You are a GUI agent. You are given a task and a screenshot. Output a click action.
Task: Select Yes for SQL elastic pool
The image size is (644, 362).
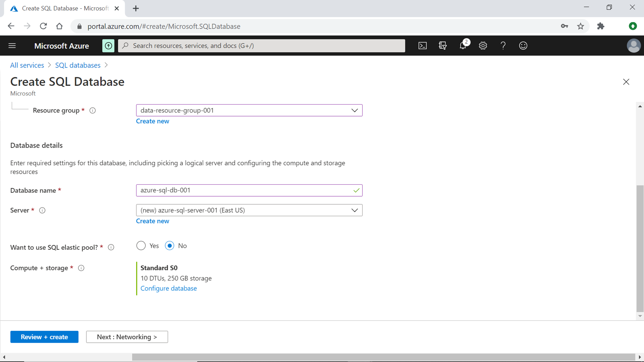[141, 246]
